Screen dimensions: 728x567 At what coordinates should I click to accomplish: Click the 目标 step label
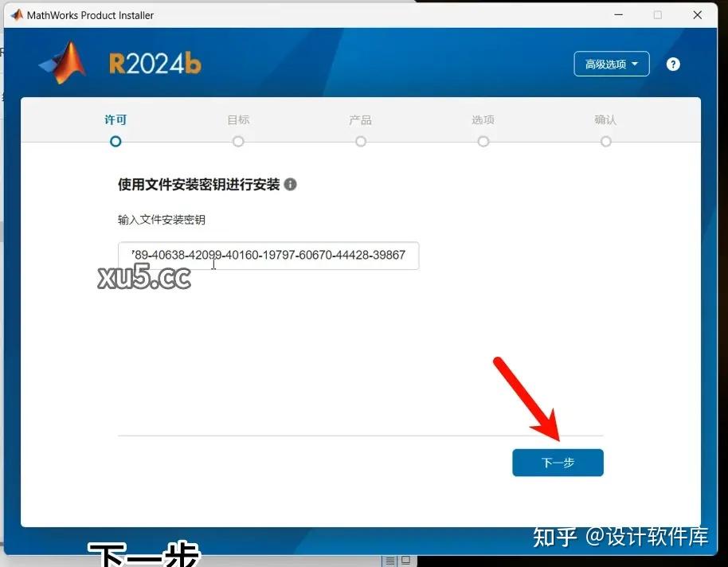click(238, 119)
